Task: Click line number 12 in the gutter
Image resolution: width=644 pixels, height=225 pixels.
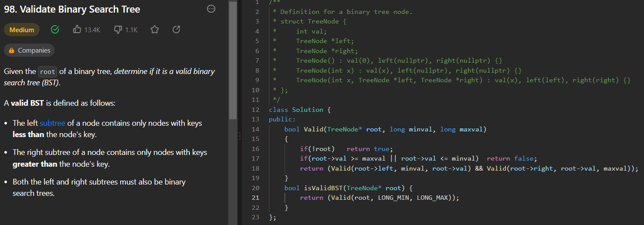Action: [x=255, y=110]
